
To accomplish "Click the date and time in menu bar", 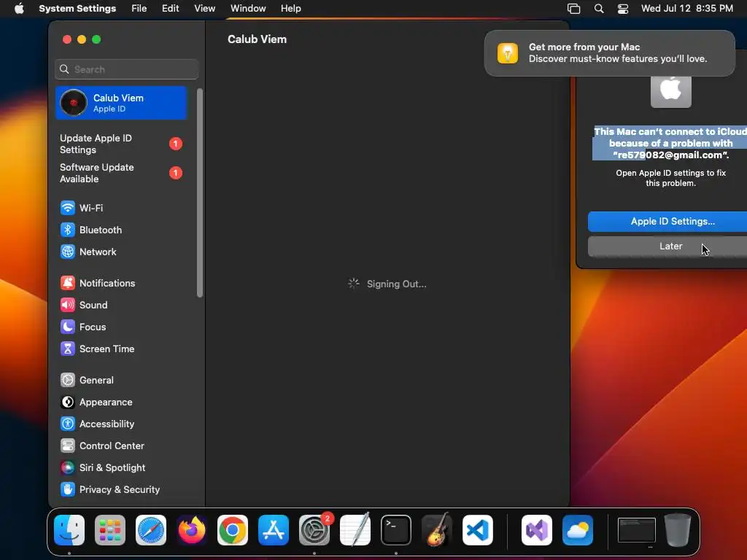I will point(687,9).
